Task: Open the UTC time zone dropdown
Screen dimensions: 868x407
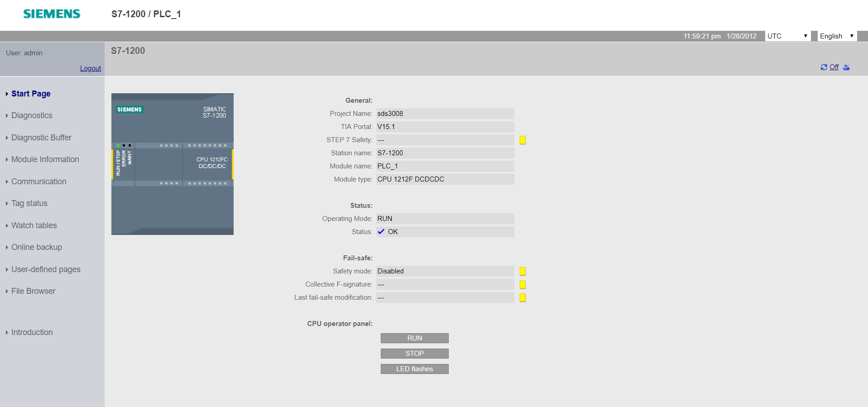Action: (788, 36)
